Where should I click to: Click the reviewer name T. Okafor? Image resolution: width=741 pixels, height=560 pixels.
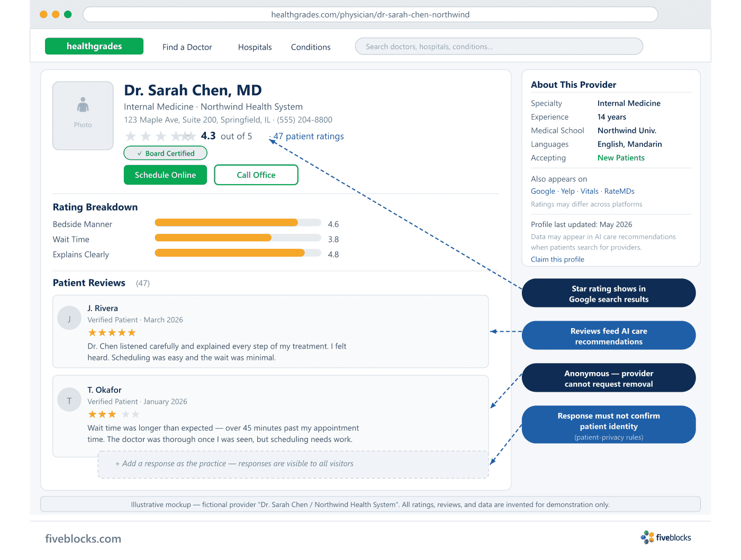pos(104,390)
